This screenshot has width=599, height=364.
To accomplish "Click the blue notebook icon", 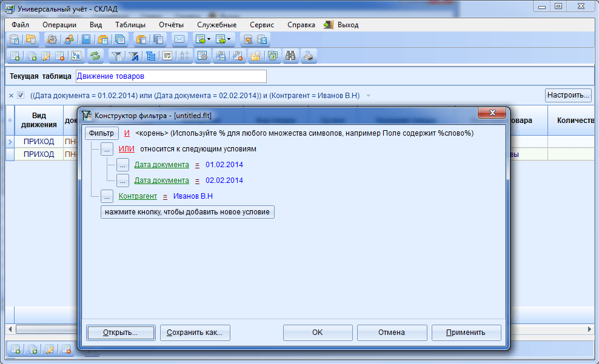I will click(86, 39).
